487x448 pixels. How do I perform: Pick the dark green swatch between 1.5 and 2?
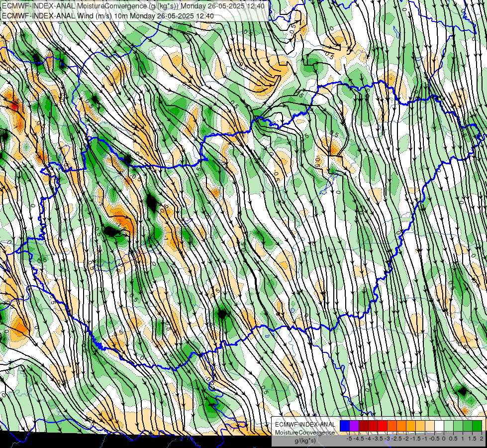tap(477, 426)
